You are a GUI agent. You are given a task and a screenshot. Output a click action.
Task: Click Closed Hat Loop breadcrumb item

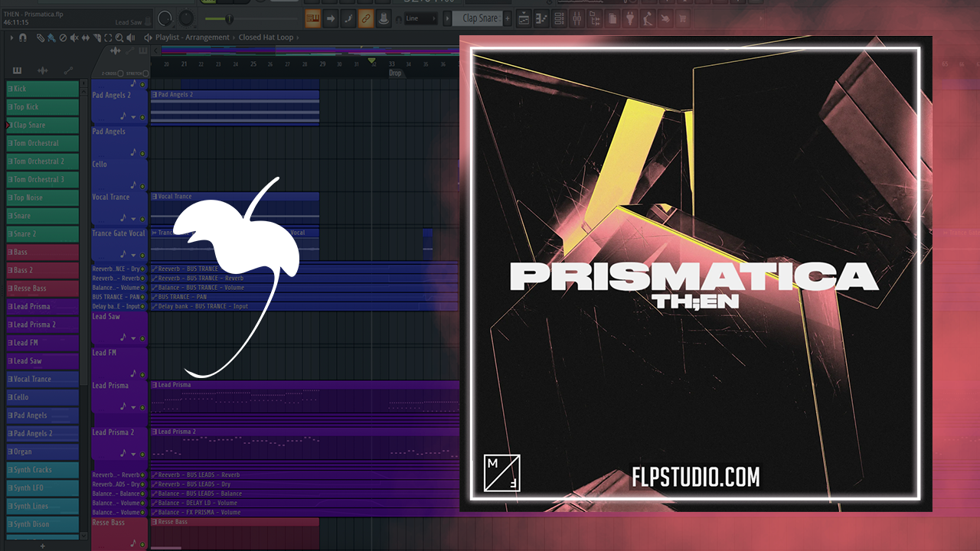coord(266,37)
